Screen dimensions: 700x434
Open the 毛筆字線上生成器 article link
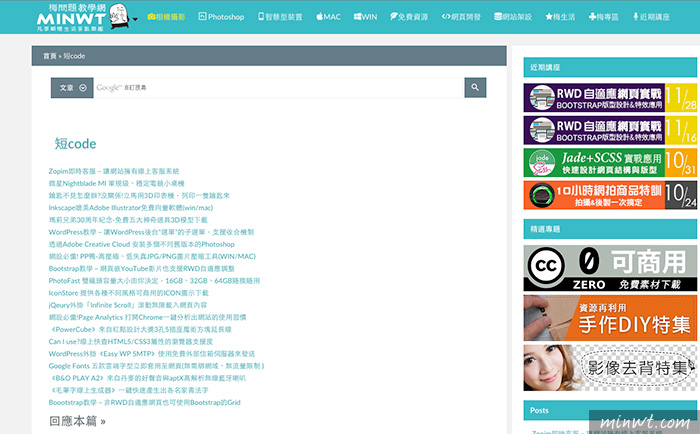coord(129,390)
